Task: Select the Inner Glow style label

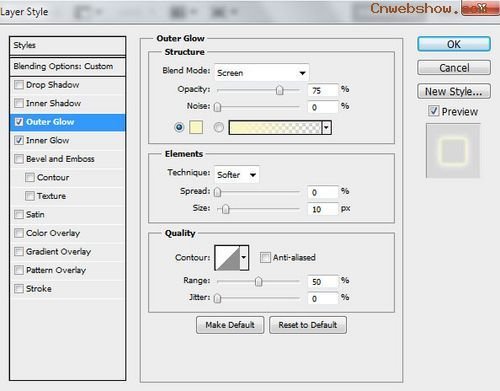Action: [48, 140]
